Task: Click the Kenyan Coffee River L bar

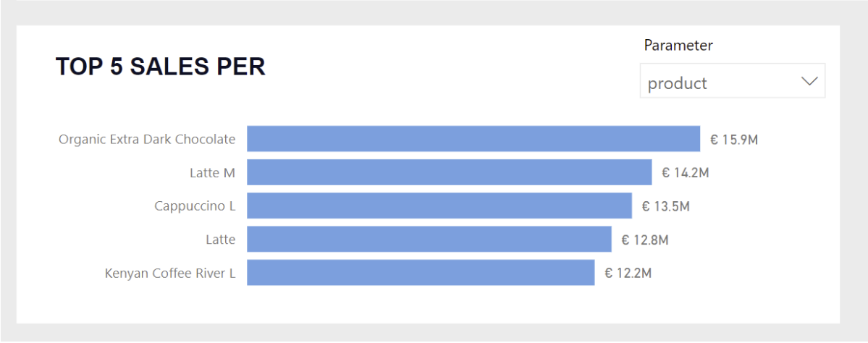Action: [x=421, y=273]
